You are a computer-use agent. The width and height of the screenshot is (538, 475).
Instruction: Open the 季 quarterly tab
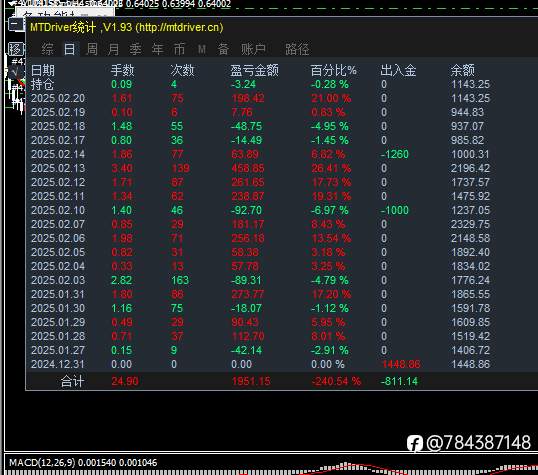click(135, 49)
